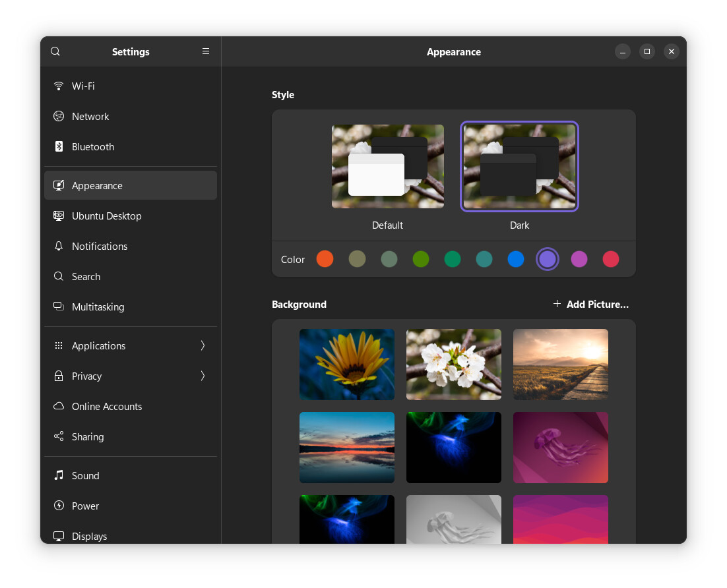Open the Settings hamburger menu
Screen dimensions: 727x588
(206, 51)
